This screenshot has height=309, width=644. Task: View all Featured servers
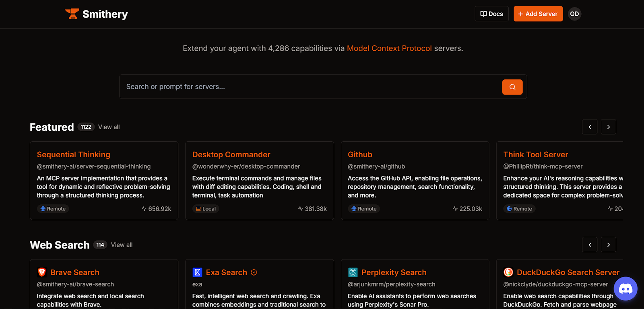pyautogui.click(x=109, y=127)
